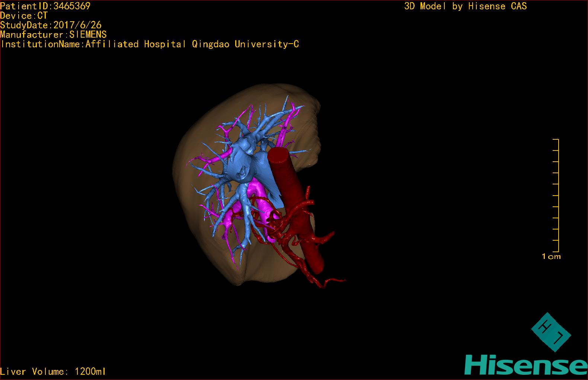
Task: Click the InstitutionName Affiliated Hospital Qingdao text
Action: click(150, 44)
